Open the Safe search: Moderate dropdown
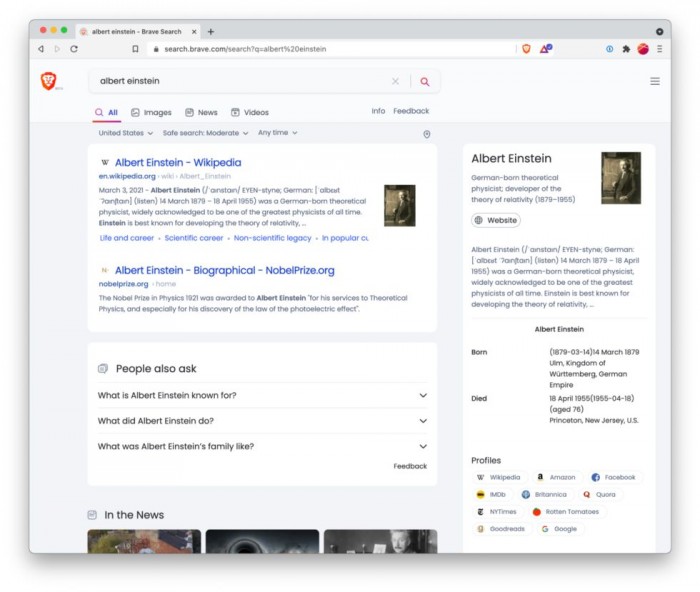700x592 pixels. (205, 133)
